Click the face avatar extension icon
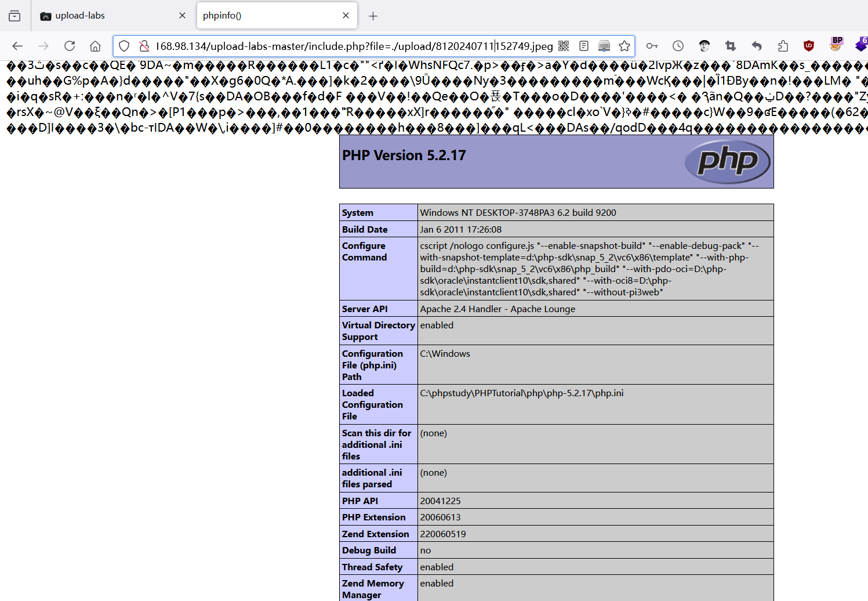The height and width of the screenshot is (601, 868). point(704,46)
